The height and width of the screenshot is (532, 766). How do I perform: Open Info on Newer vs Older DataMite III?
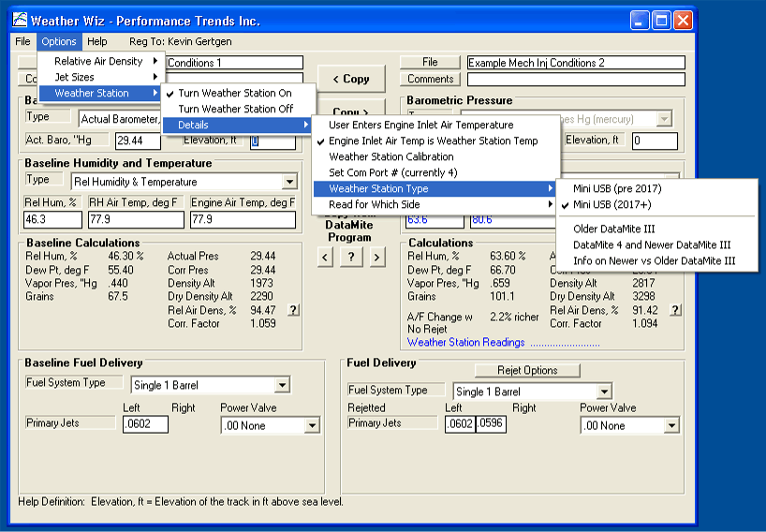[656, 261]
